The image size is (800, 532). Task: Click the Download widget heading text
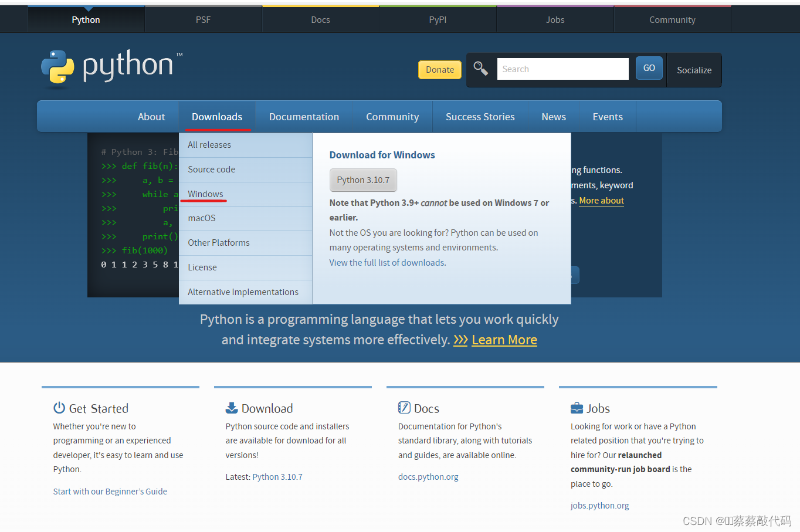pos(267,408)
